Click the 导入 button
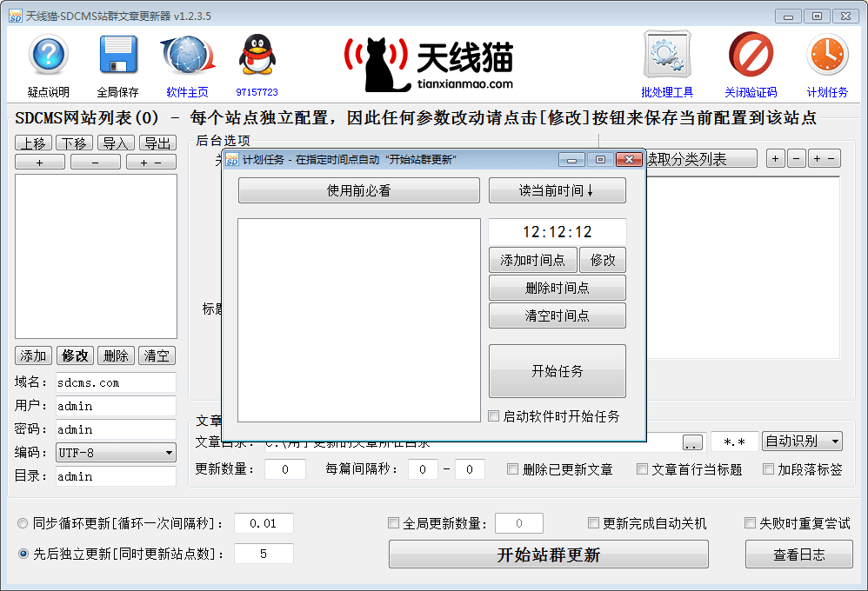This screenshot has height=591, width=868. tap(117, 143)
